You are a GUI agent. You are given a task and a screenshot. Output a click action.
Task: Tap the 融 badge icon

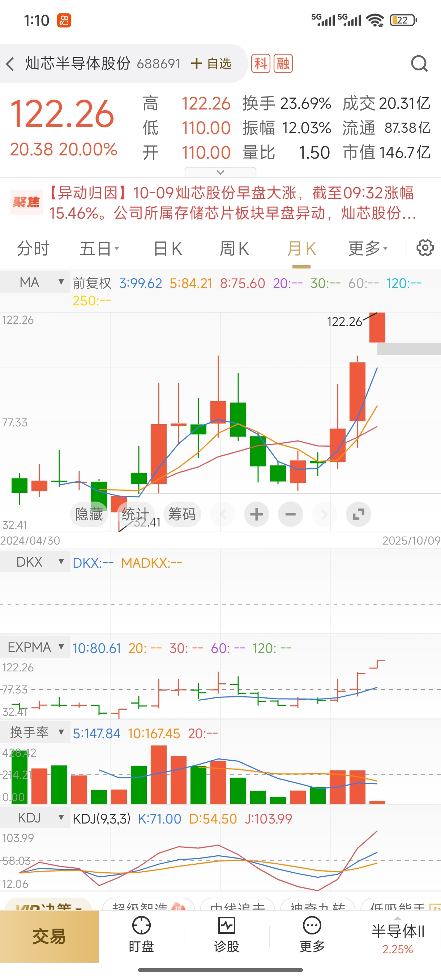click(x=283, y=63)
